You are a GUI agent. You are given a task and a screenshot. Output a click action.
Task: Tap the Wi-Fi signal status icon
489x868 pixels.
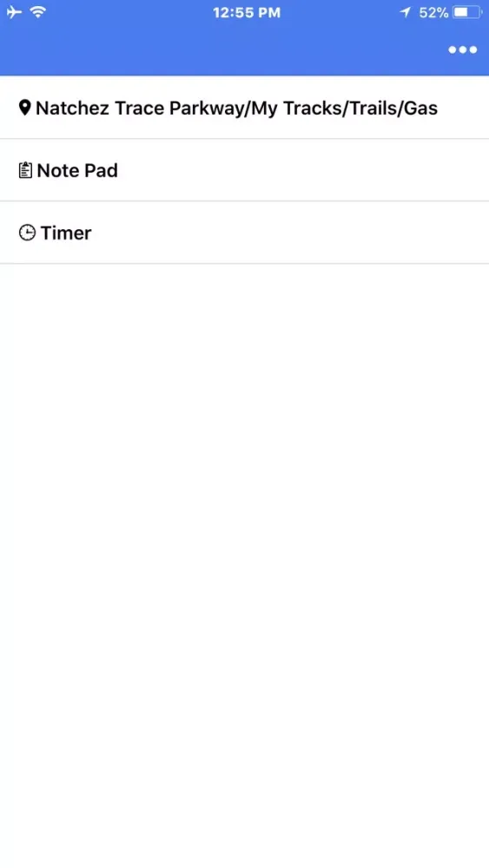tap(38, 12)
